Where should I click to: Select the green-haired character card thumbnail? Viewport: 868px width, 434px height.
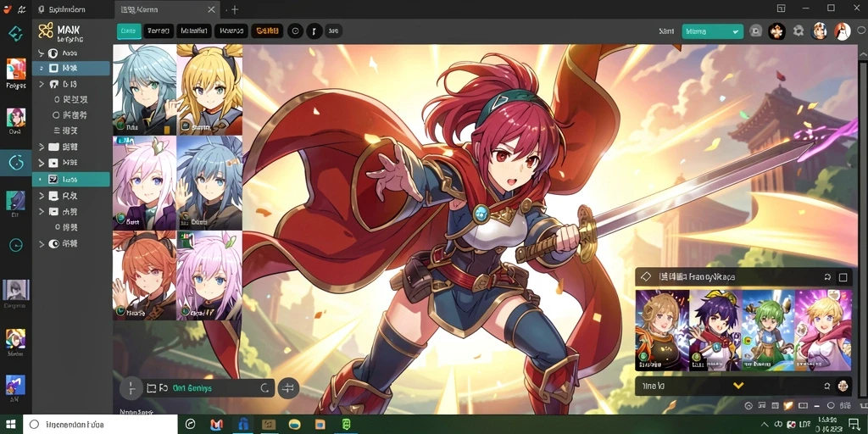click(x=768, y=330)
